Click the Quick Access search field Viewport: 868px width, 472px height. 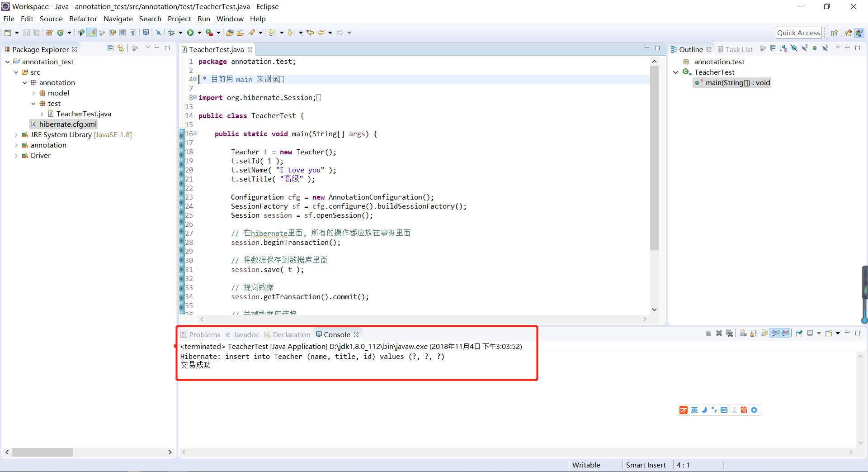coord(798,33)
